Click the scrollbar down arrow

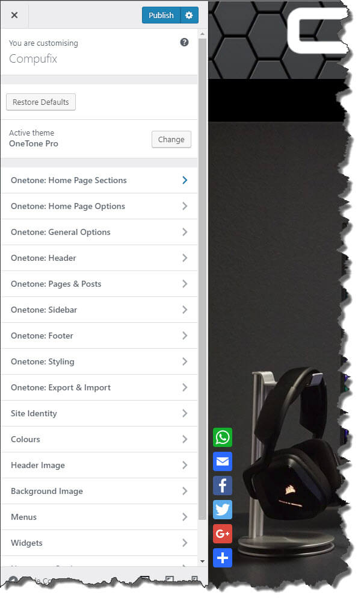click(x=202, y=561)
